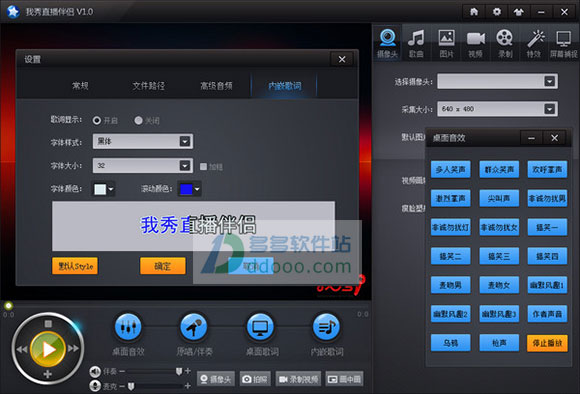The width and height of the screenshot is (580, 394).
Task: Open the 录制 film reel icon
Action: pyautogui.click(x=505, y=43)
